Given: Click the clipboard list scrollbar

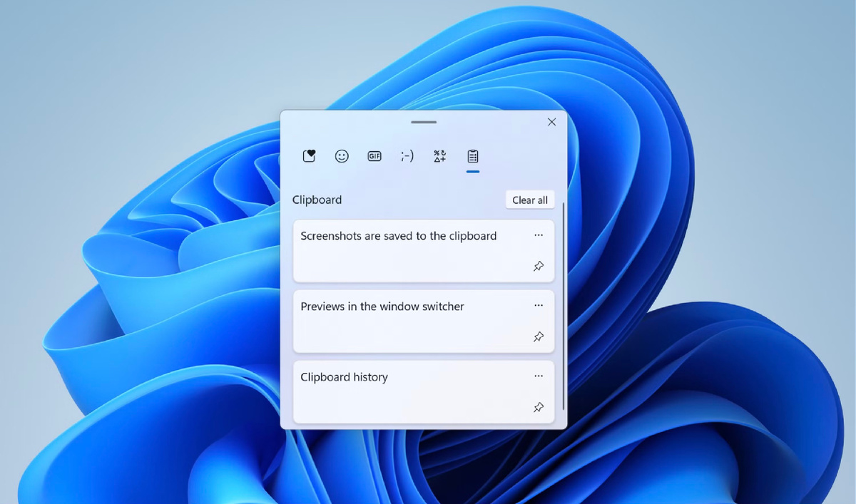Looking at the screenshot, I should click(x=564, y=306).
